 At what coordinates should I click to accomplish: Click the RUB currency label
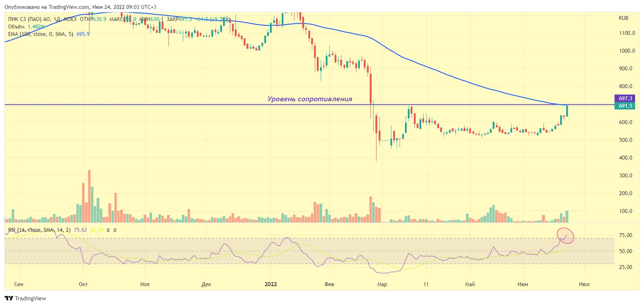pyautogui.click(x=623, y=18)
